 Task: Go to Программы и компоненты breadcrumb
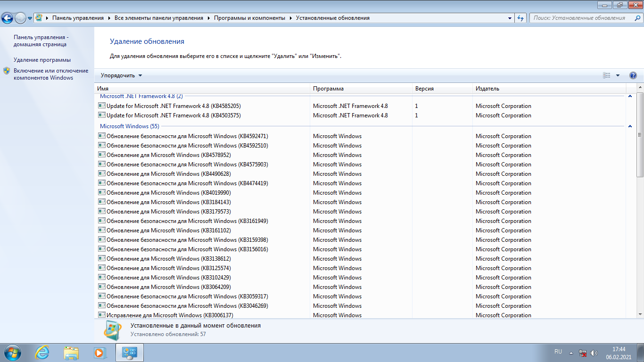(x=249, y=18)
